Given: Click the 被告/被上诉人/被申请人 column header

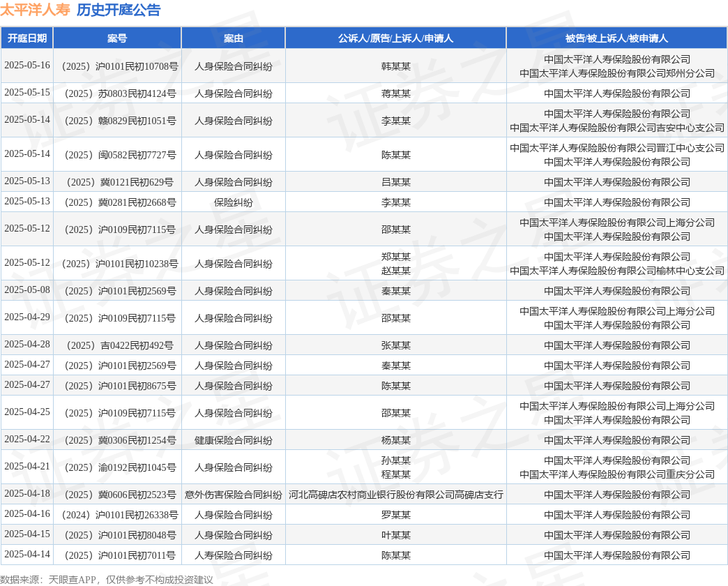Looking at the screenshot, I should coord(616,38).
